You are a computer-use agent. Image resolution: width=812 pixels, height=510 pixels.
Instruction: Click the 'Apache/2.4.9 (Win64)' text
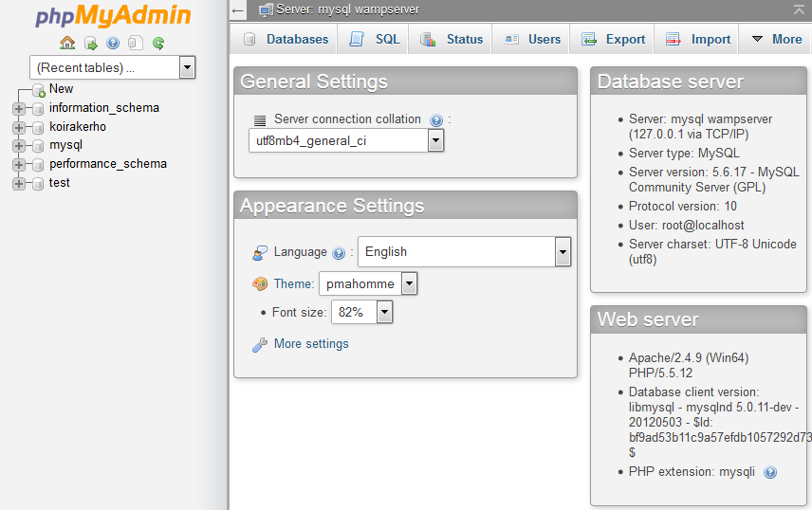coord(689,357)
